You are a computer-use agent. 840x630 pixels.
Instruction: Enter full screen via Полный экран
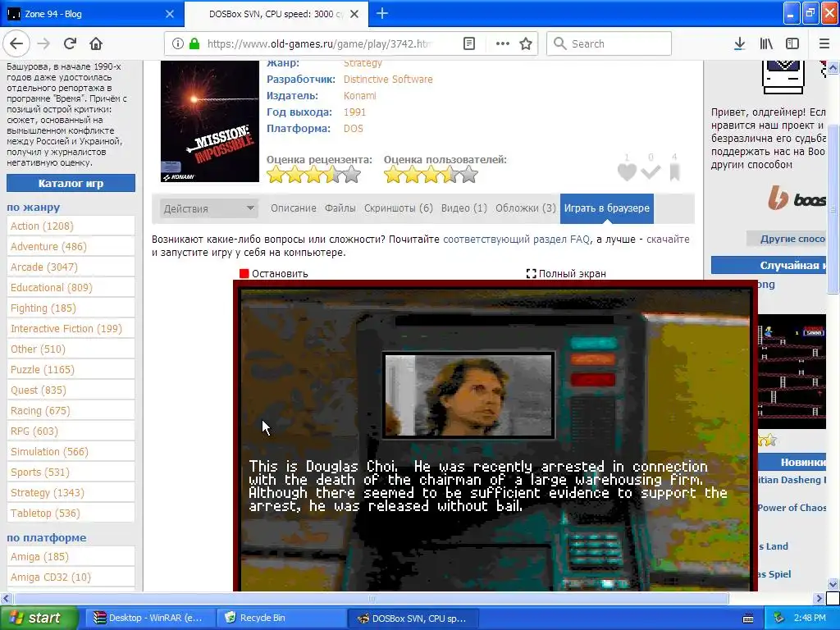tap(566, 274)
